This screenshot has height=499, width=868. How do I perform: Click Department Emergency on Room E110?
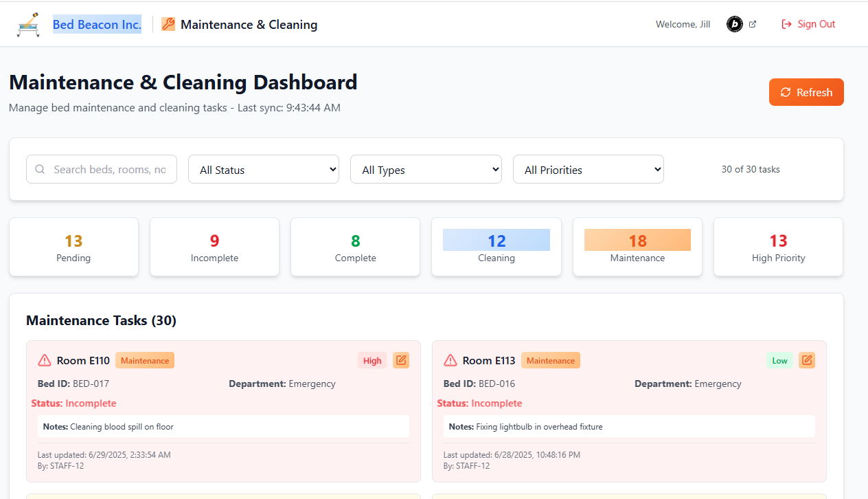pyautogui.click(x=282, y=384)
